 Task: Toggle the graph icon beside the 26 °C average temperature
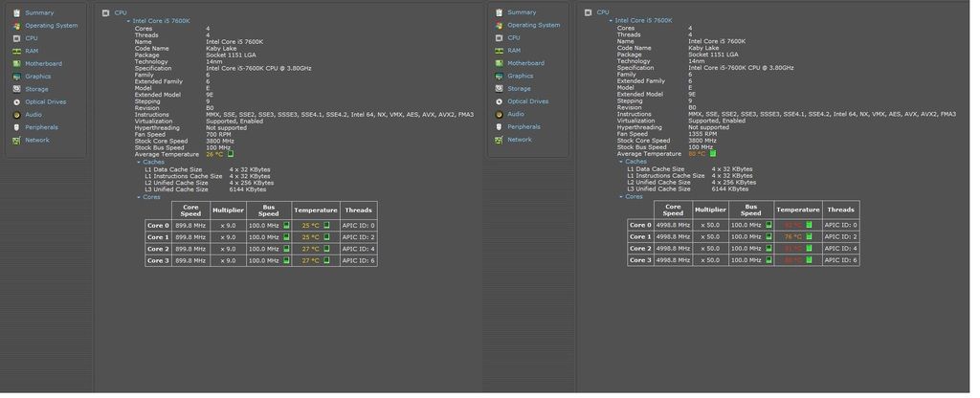click(x=231, y=153)
